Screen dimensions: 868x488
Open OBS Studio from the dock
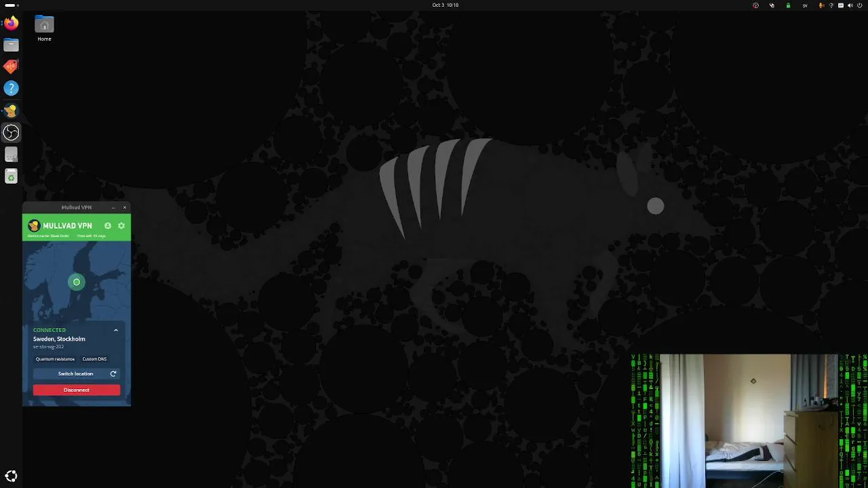pyautogui.click(x=11, y=133)
